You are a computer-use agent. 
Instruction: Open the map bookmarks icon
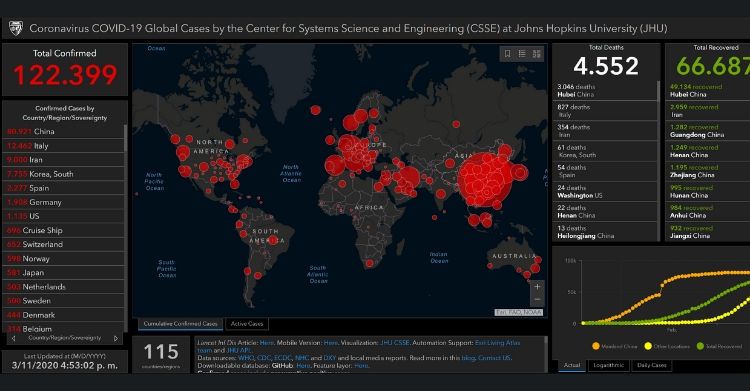(507, 54)
